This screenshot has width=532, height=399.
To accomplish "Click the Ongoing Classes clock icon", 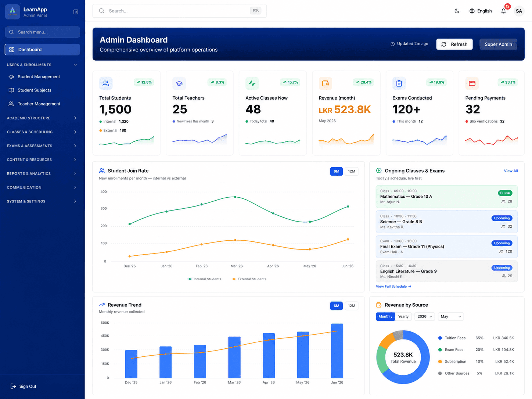I will click(379, 171).
